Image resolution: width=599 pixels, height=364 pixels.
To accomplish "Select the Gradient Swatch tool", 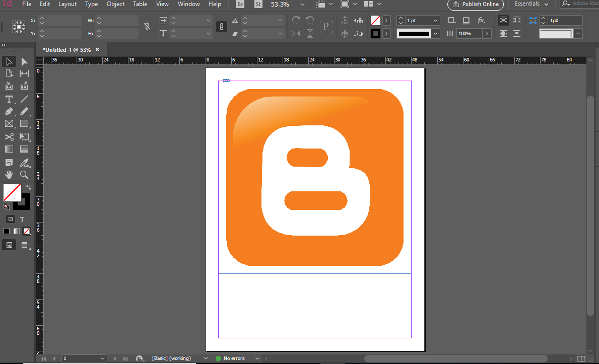I will [9, 149].
